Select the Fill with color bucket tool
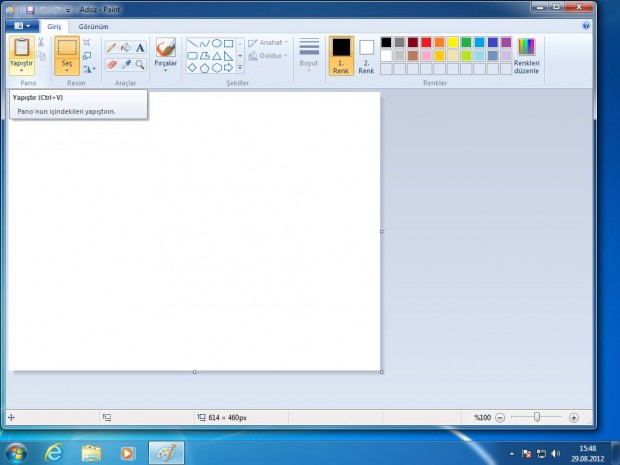The width and height of the screenshot is (620, 465). tap(126, 48)
